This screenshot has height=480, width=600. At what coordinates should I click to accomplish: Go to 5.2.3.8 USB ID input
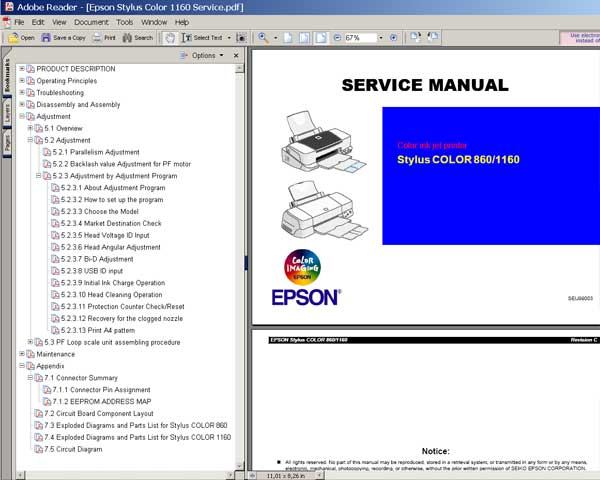(x=92, y=271)
